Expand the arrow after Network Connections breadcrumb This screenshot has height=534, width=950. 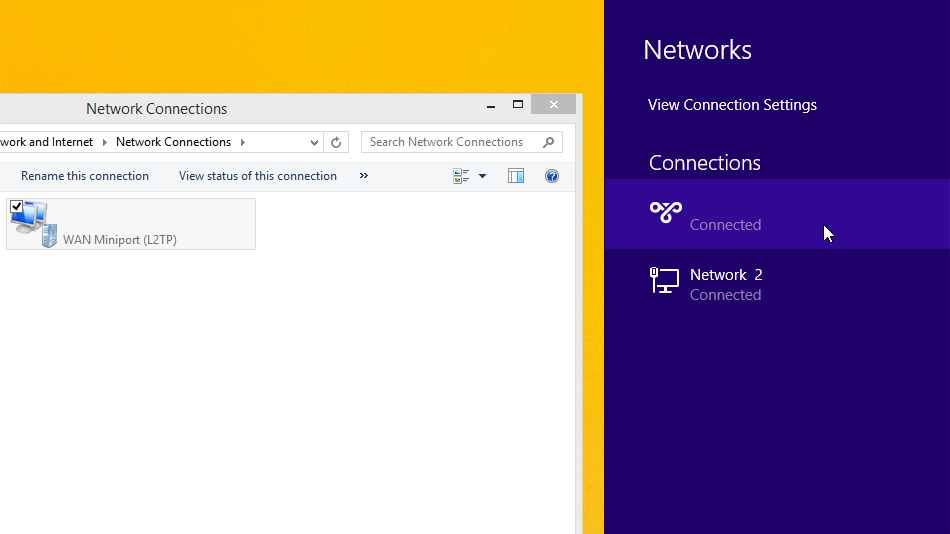242,142
